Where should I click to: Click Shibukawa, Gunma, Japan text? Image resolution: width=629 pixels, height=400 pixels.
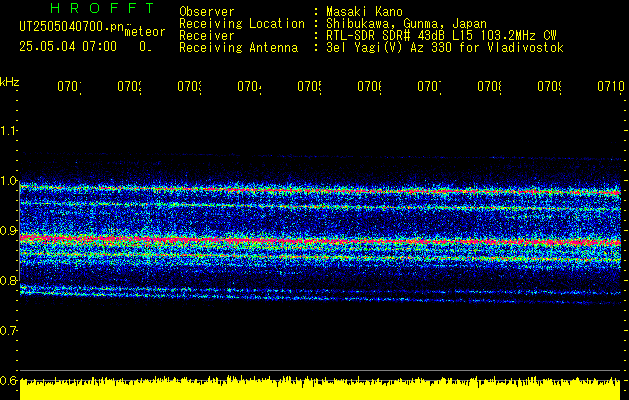pyautogui.click(x=406, y=24)
